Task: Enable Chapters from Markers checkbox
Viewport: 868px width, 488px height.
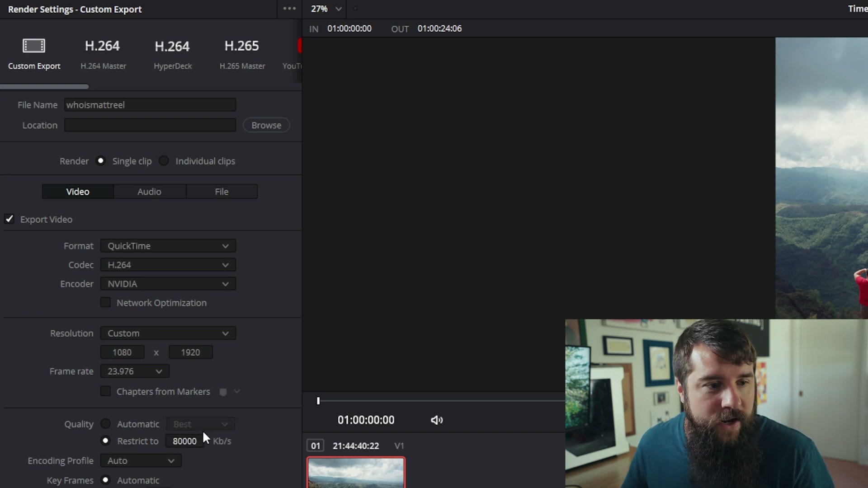Action: pos(105,391)
